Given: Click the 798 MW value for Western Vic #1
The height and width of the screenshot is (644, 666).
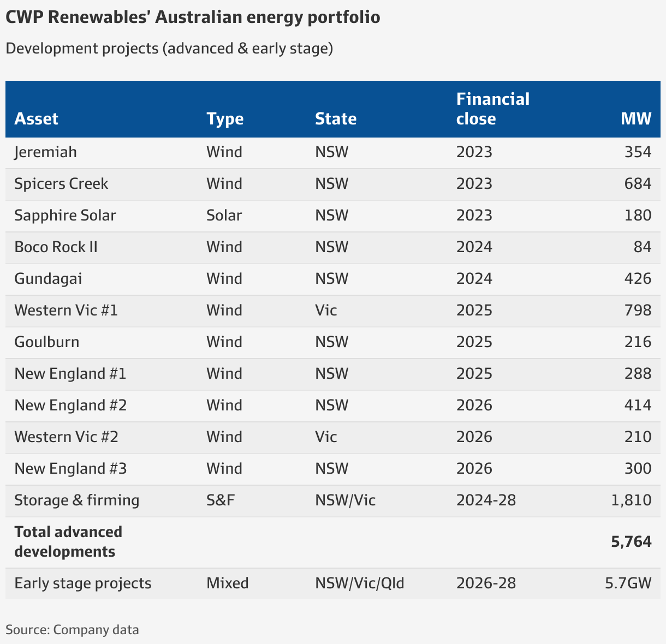Looking at the screenshot, I should (x=638, y=310).
